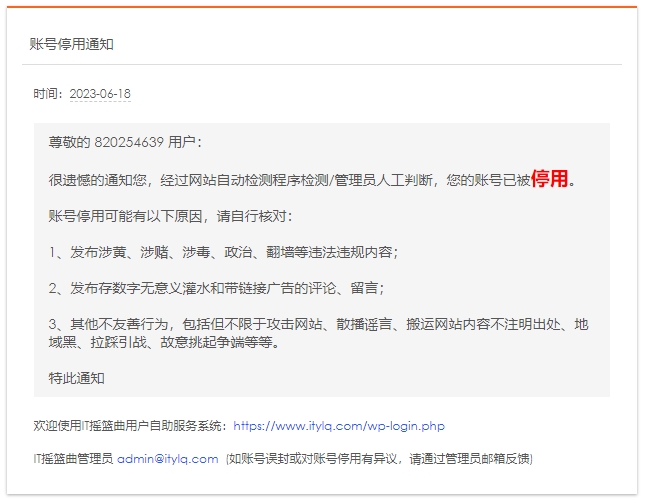Click the 特此通知 closing line
This screenshot has height=502, width=645.
pos(76,378)
